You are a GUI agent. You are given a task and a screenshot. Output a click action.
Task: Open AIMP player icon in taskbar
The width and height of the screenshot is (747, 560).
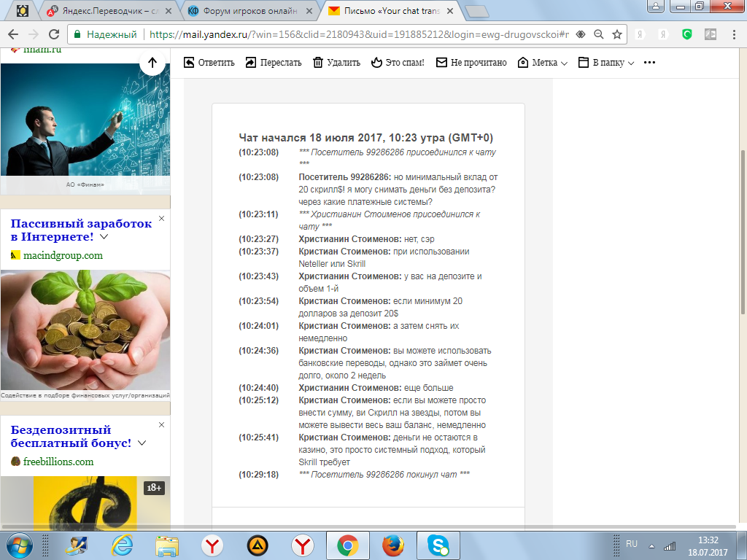(x=258, y=545)
